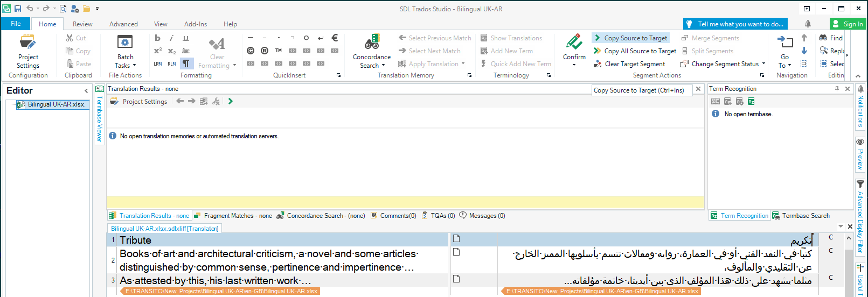Select Bilingual UK-AR.xlsx in Editor tree
868x297 pixels.
52,104
